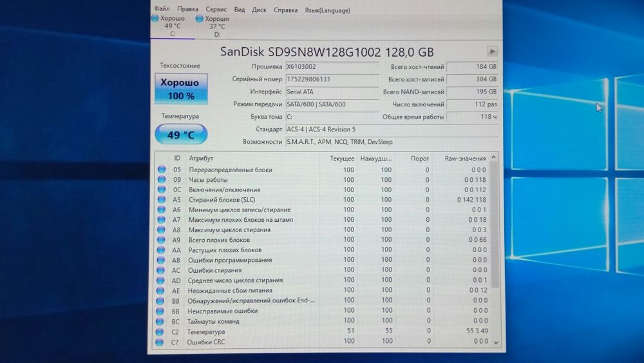Click the NAND writes value 195 GB
This screenshot has height=363, width=644.
(x=472, y=92)
